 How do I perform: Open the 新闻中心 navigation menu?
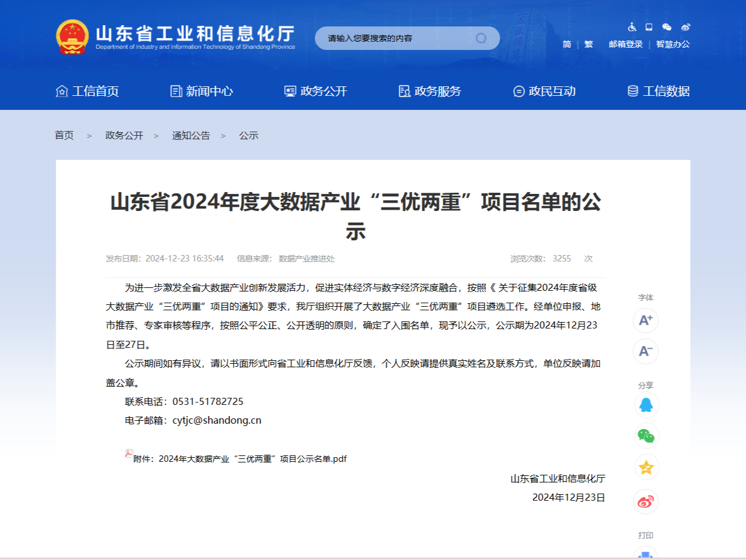(201, 91)
